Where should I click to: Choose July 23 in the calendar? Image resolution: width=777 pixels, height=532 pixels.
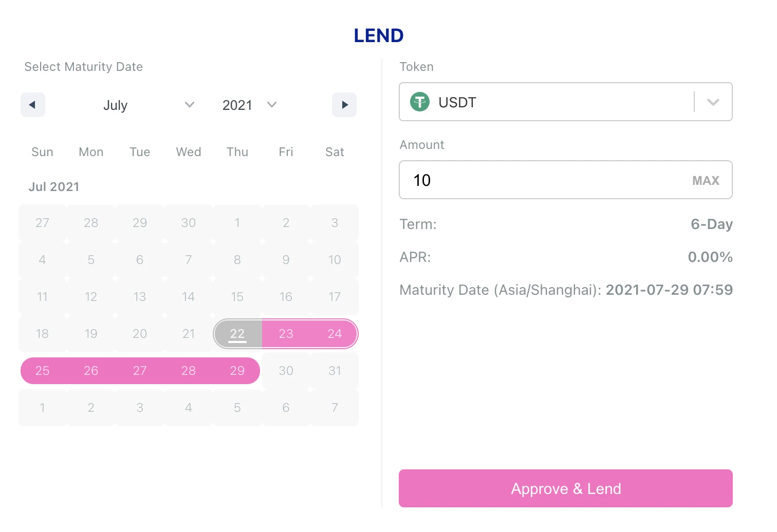286,334
